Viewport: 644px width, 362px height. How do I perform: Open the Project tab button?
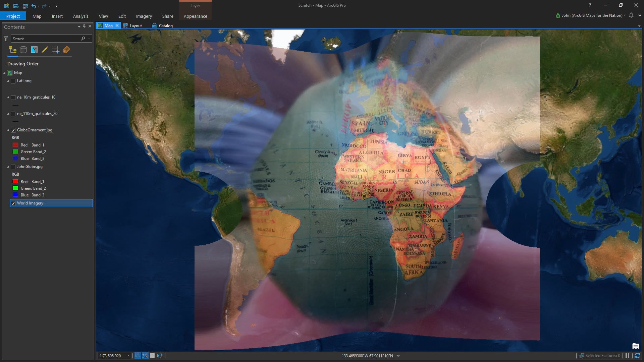coord(13,16)
